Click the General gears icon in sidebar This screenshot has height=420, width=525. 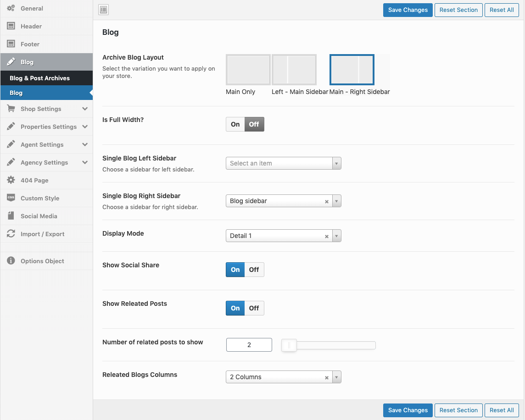click(11, 8)
